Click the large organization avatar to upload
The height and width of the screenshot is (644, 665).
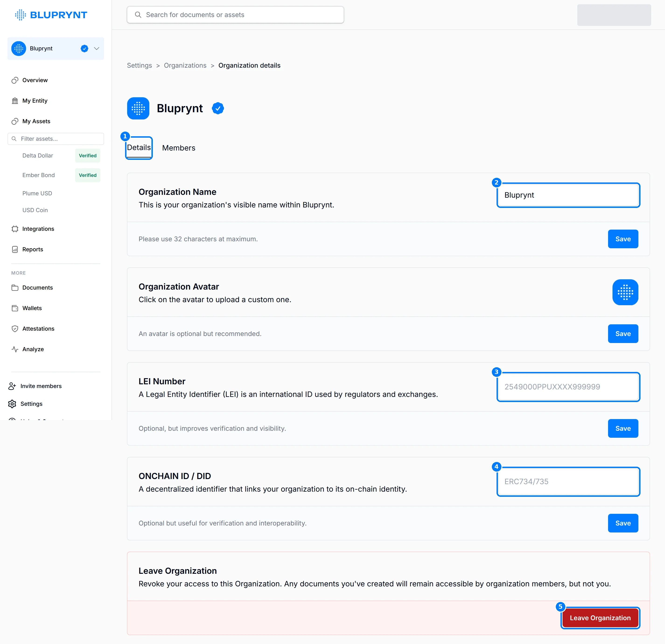point(625,292)
